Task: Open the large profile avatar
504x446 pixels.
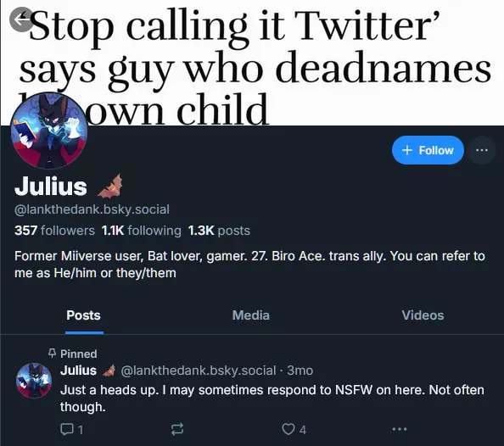Action: click(49, 131)
